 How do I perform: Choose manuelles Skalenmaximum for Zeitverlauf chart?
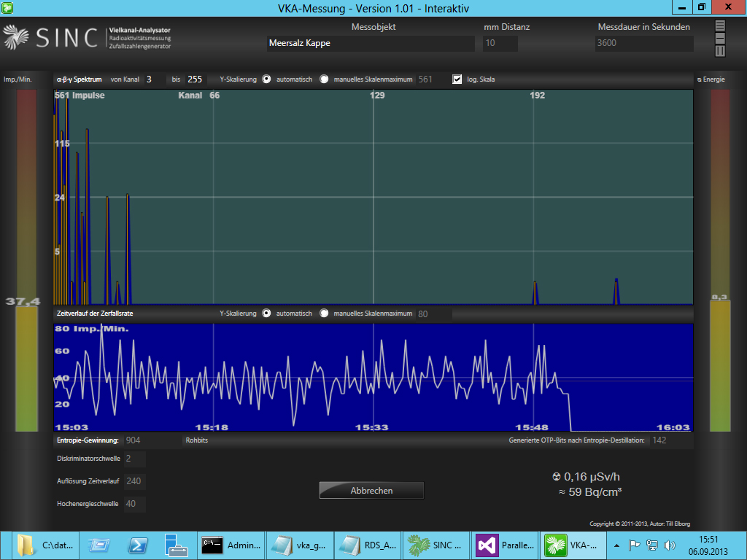pos(324,313)
